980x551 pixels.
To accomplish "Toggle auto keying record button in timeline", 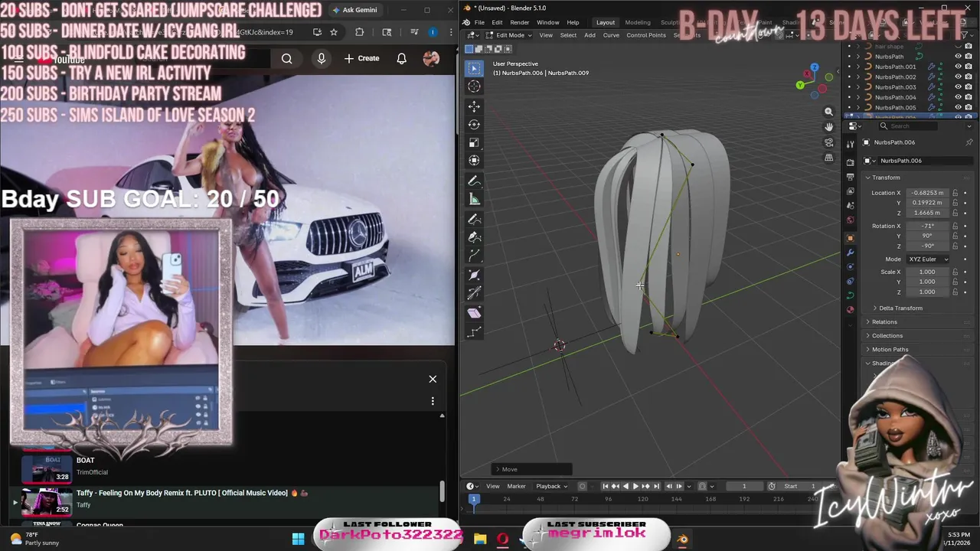I will (x=582, y=486).
